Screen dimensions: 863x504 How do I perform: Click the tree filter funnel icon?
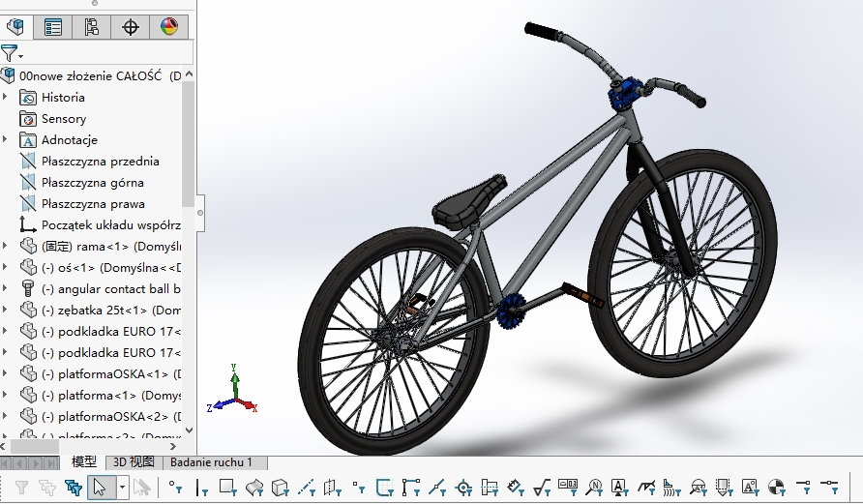click(9, 53)
